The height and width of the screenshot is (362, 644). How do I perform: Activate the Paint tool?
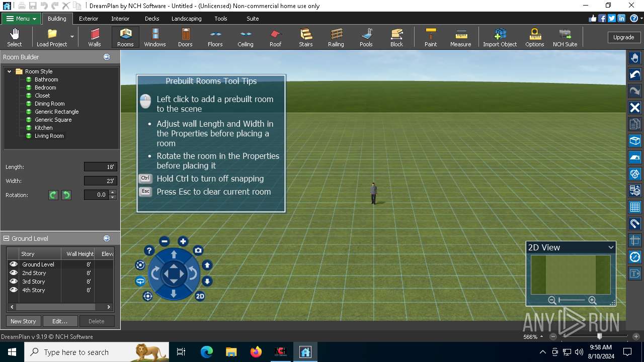pyautogui.click(x=431, y=38)
